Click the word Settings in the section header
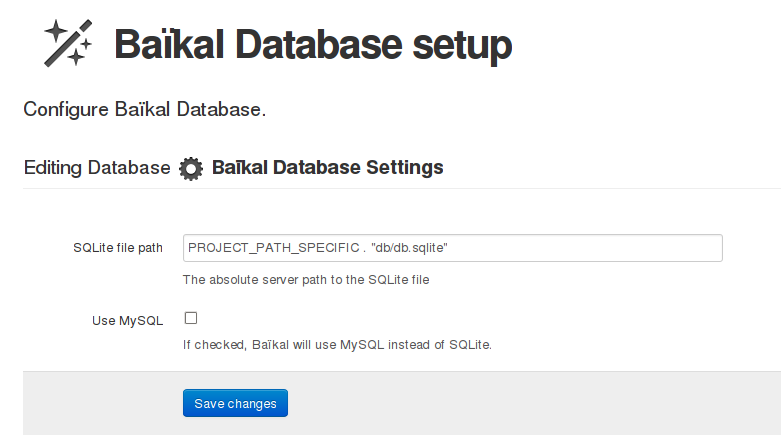Screen dimensions: 781x448 [x=405, y=168]
